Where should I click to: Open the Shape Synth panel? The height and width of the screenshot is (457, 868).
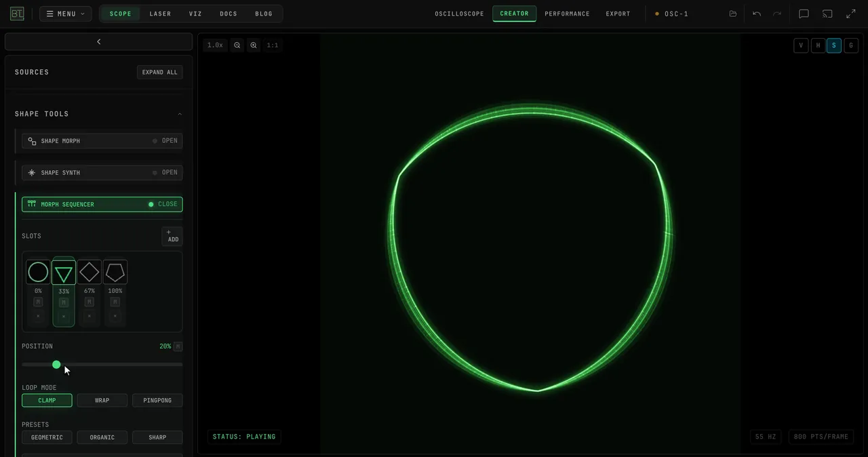point(102,173)
